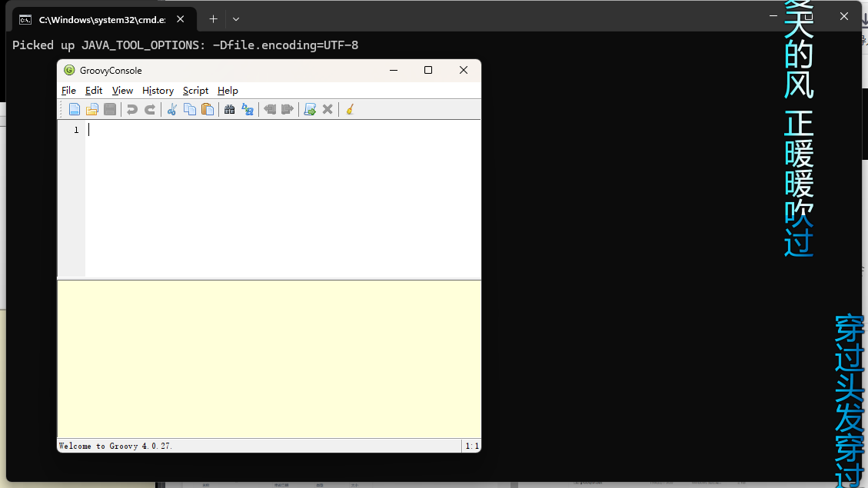Close the cmd.exe terminal tab
The height and width of the screenshot is (488, 868).
tap(181, 19)
